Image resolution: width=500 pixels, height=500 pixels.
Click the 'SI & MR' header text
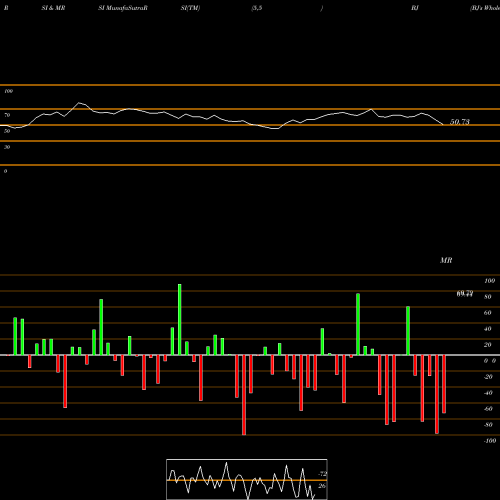[53, 8]
